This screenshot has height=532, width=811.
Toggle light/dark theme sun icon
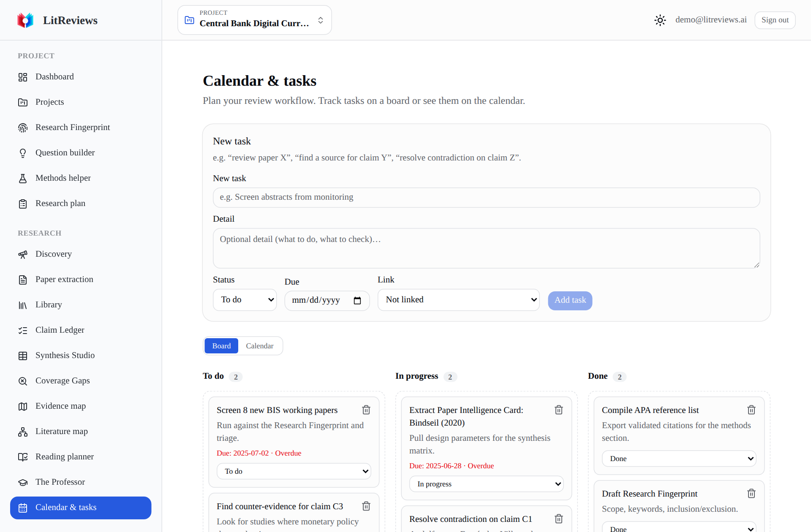point(660,20)
